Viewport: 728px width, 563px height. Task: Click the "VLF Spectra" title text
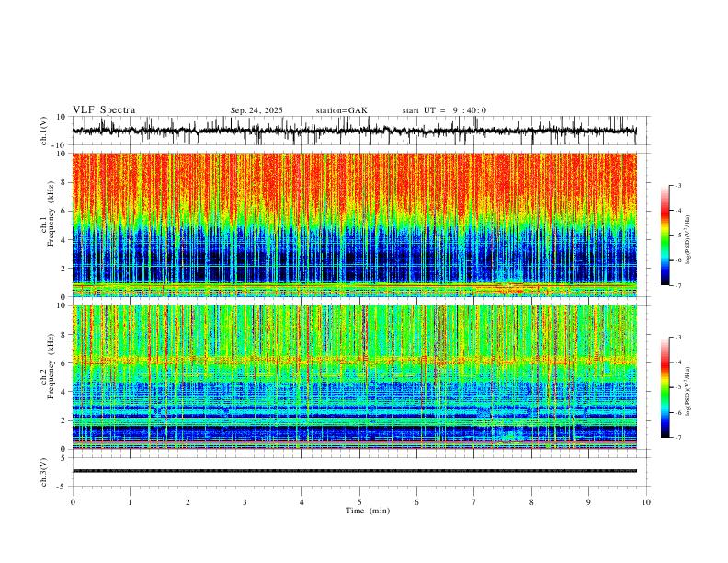click(x=104, y=110)
